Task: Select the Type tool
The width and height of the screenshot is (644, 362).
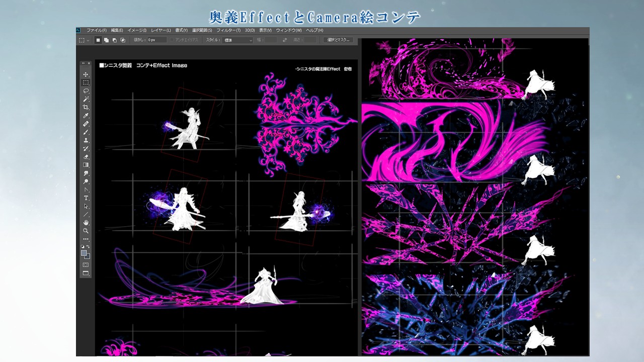Action: tap(86, 198)
